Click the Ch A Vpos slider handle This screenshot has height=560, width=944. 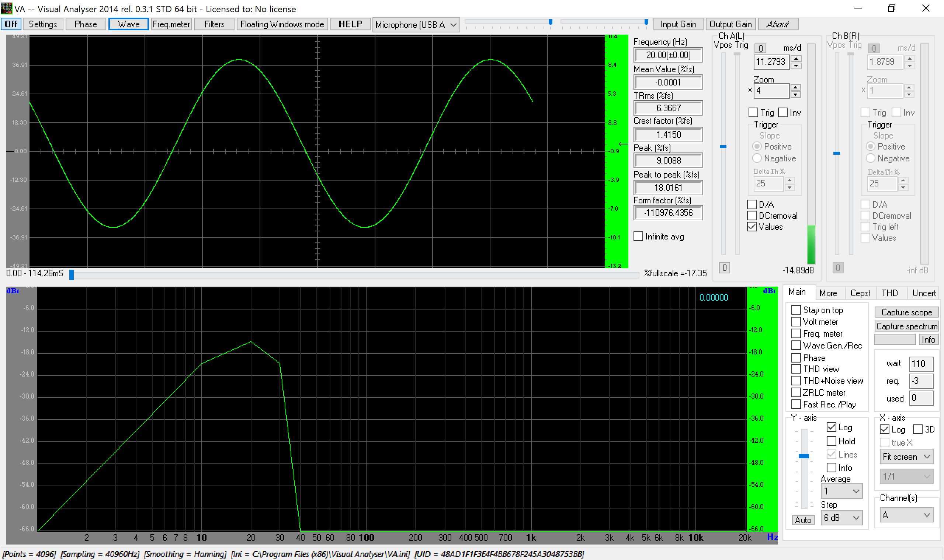[x=723, y=146]
